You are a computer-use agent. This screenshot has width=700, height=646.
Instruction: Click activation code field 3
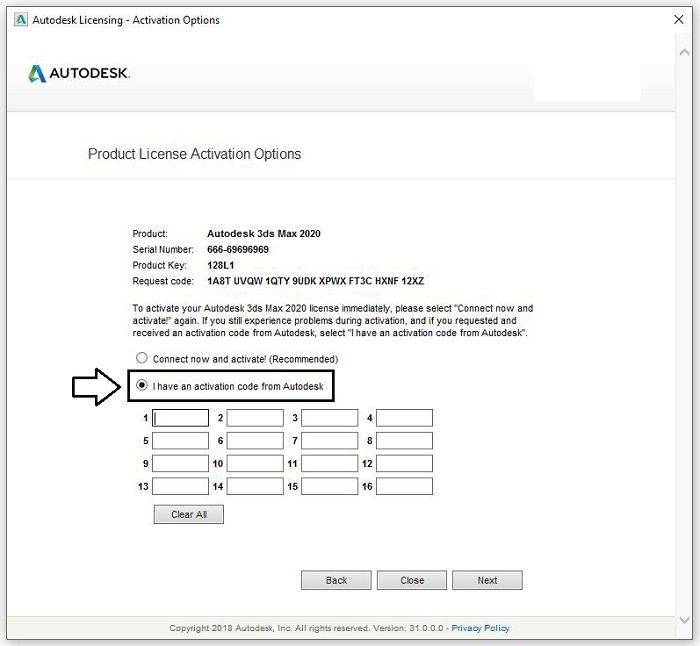point(329,418)
